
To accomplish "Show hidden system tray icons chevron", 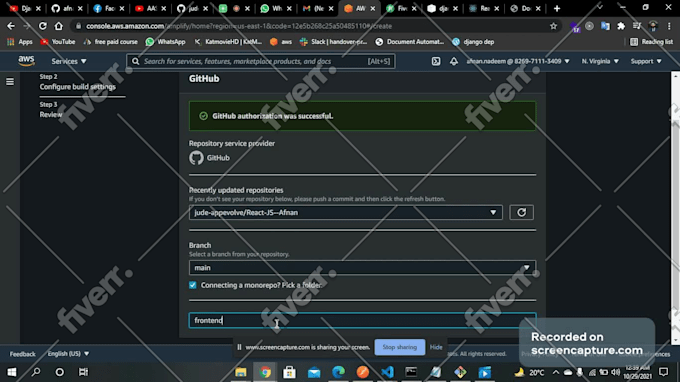I will (556, 372).
